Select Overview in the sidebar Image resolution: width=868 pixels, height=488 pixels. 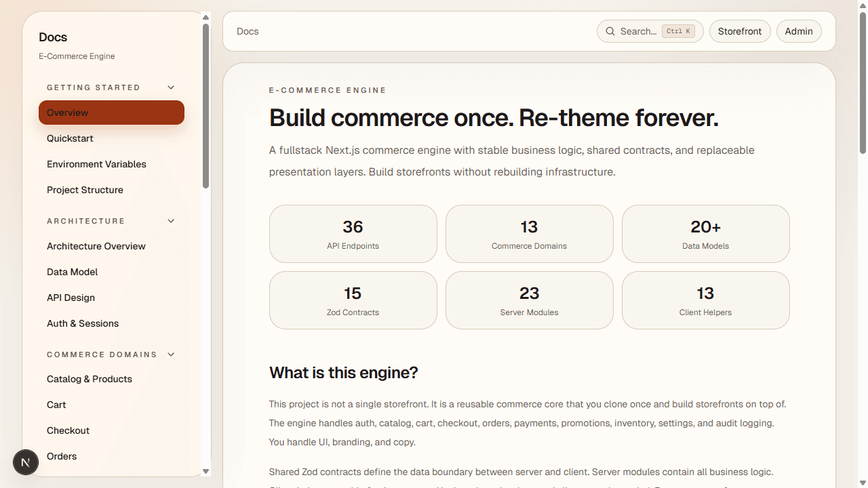tap(111, 113)
